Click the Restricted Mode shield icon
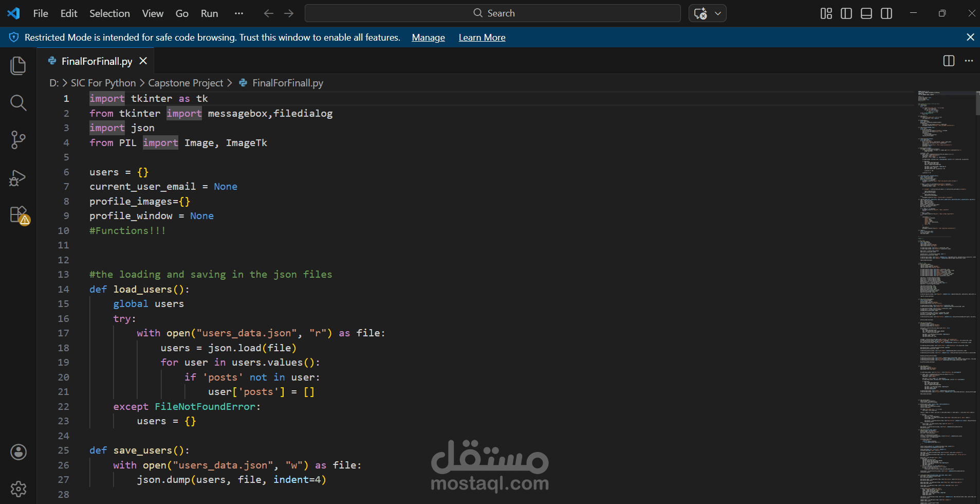This screenshot has width=980, height=504. [x=14, y=37]
